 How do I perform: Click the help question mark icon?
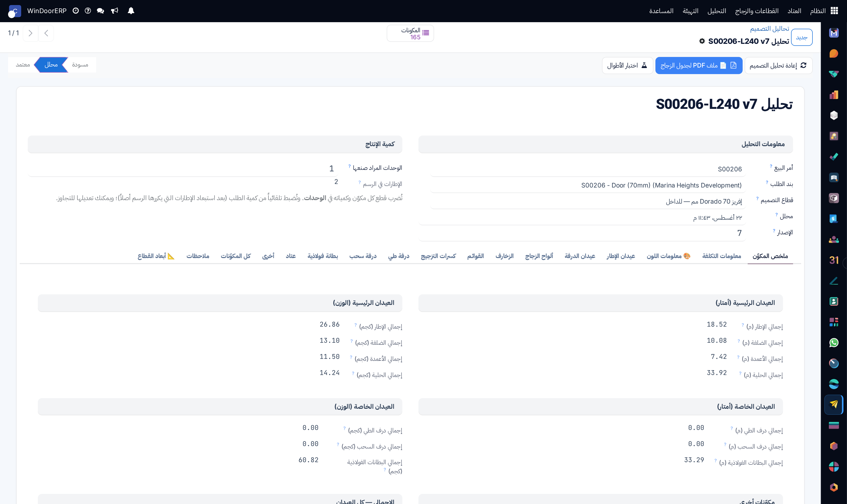[88, 11]
